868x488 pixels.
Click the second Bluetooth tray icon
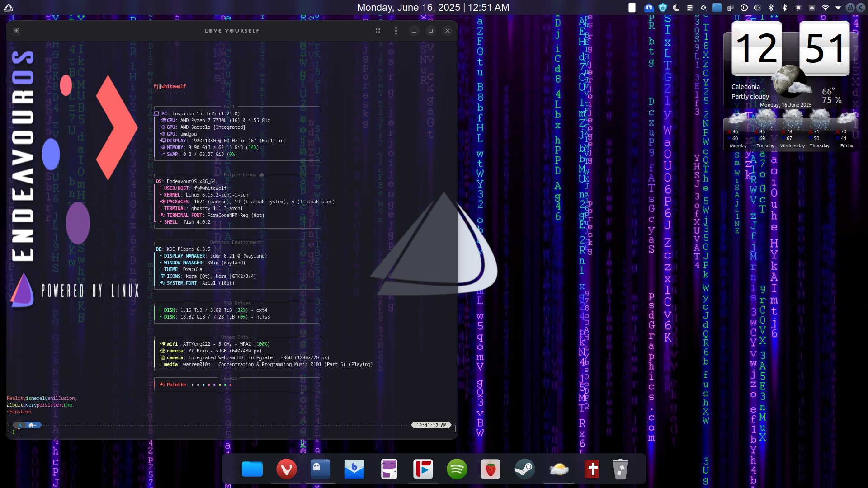(x=785, y=7)
